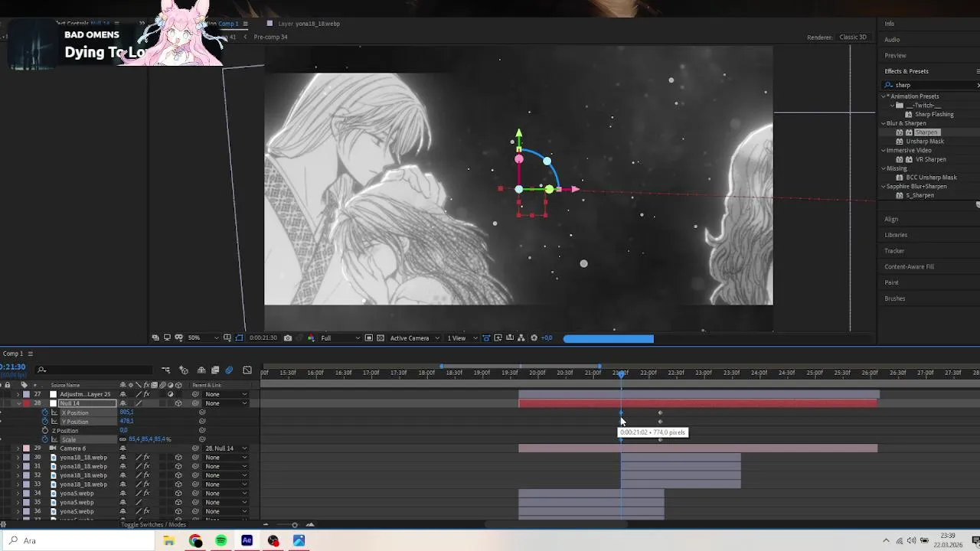
Task: Toggle X Position stopwatch
Action: [x=45, y=412]
